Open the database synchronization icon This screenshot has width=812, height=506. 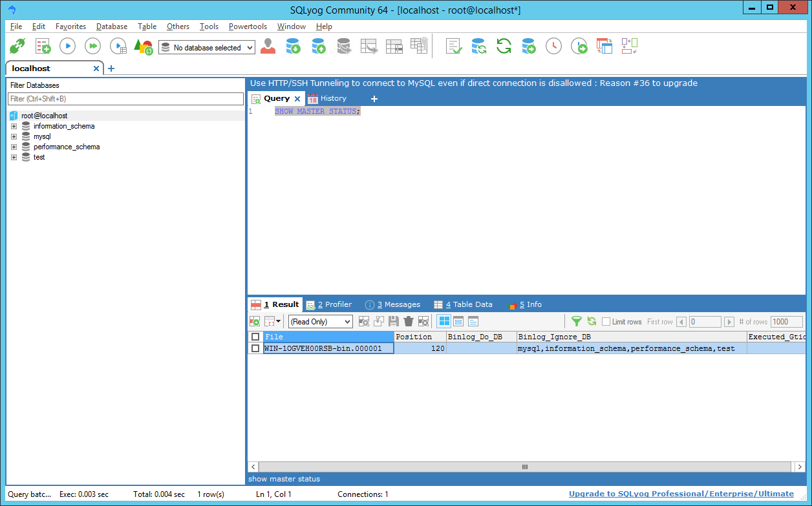479,47
